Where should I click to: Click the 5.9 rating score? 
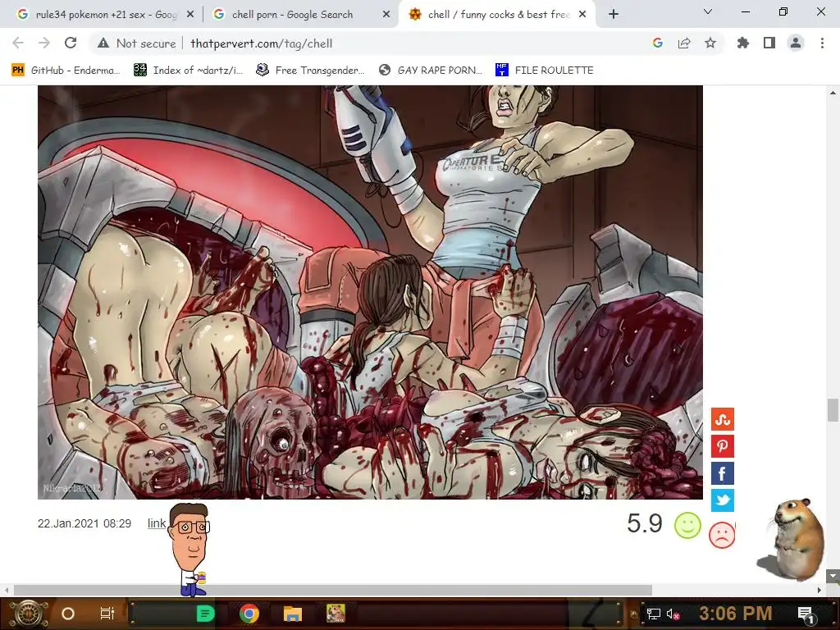click(645, 523)
